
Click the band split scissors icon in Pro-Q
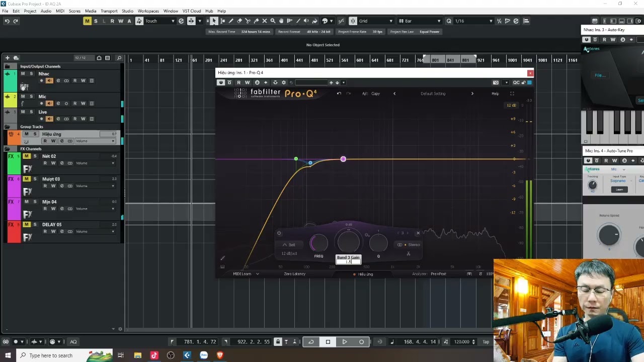[x=409, y=253]
